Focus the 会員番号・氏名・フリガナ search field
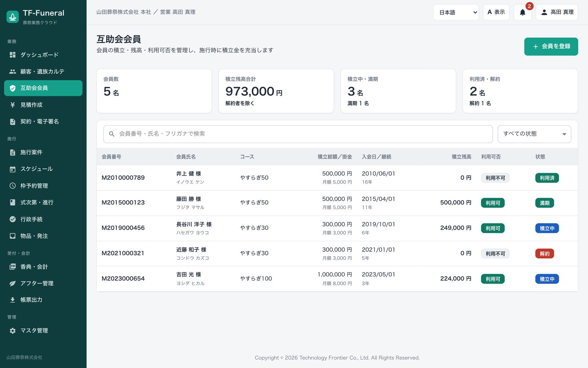Image resolution: width=588 pixels, height=368 pixels. [298, 134]
